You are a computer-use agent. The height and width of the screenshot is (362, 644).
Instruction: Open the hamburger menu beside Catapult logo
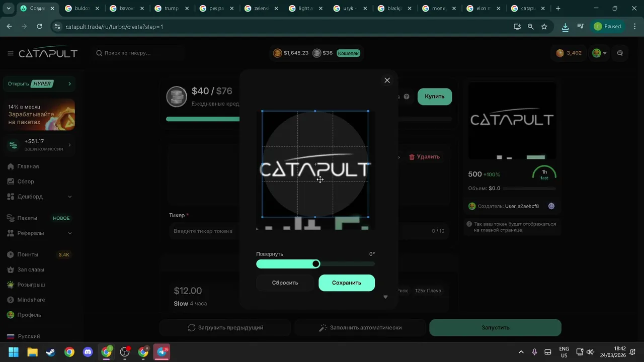(10, 53)
